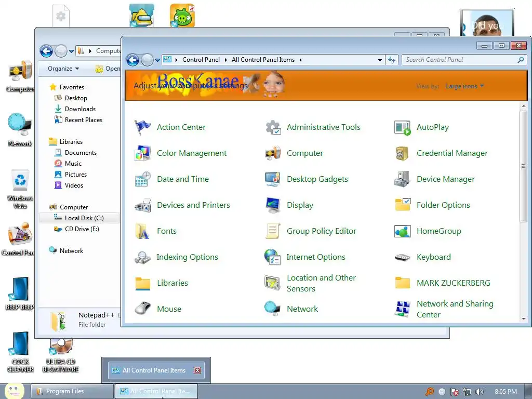Click the Open button in Explorer toolbar
Viewport: 532px width, 399px height.
tap(108, 69)
